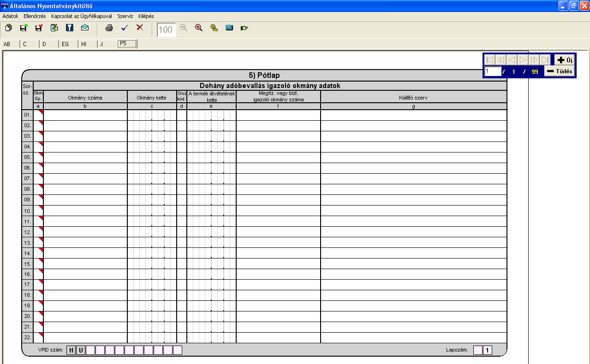The width and height of the screenshot is (590, 364).
Task: Click Kiállító szerv cell in row 15
Action: click(414, 264)
